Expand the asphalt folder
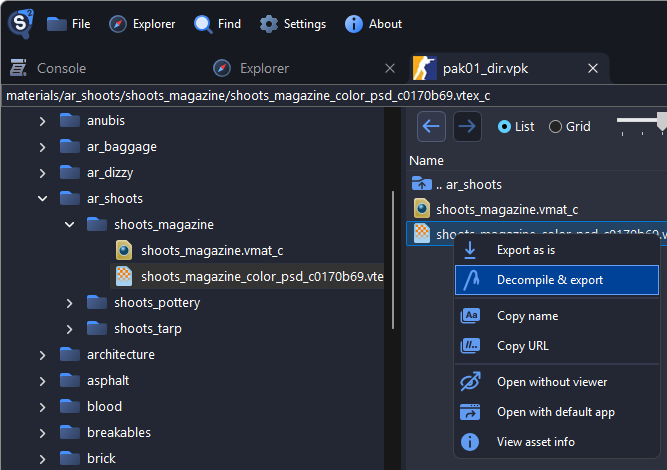The image size is (667, 470). 42,381
